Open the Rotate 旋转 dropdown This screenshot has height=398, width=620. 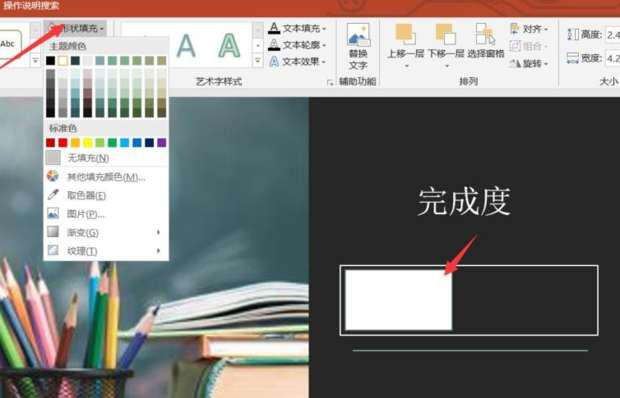pyautogui.click(x=529, y=63)
